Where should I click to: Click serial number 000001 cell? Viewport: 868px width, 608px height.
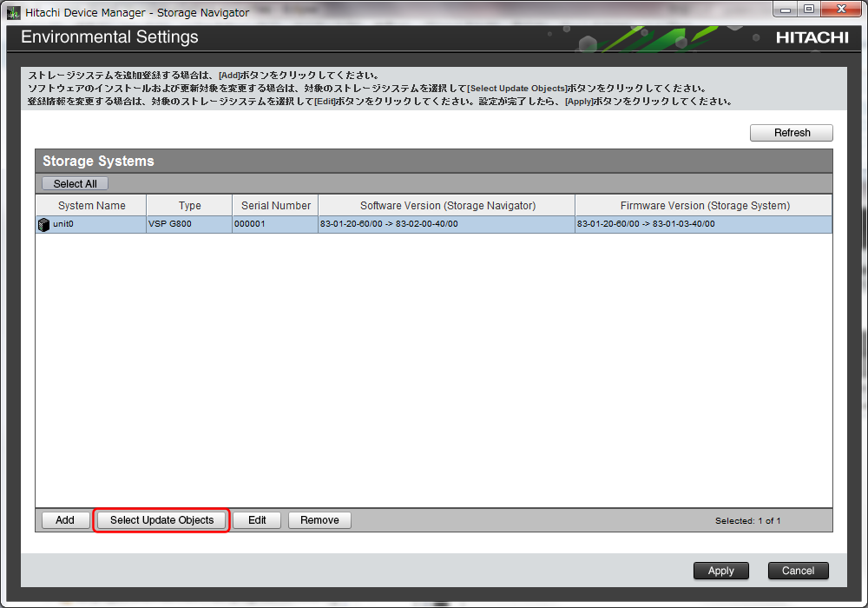tap(275, 224)
